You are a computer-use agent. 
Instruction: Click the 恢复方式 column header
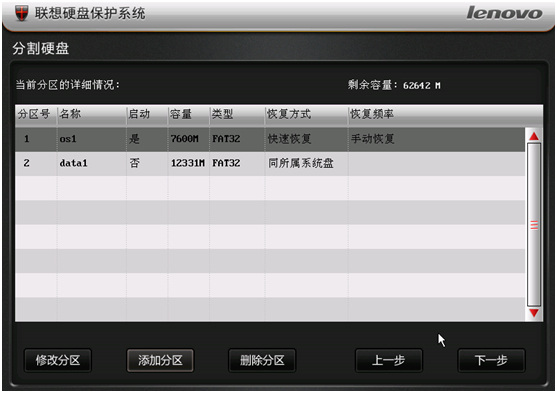[307, 114]
